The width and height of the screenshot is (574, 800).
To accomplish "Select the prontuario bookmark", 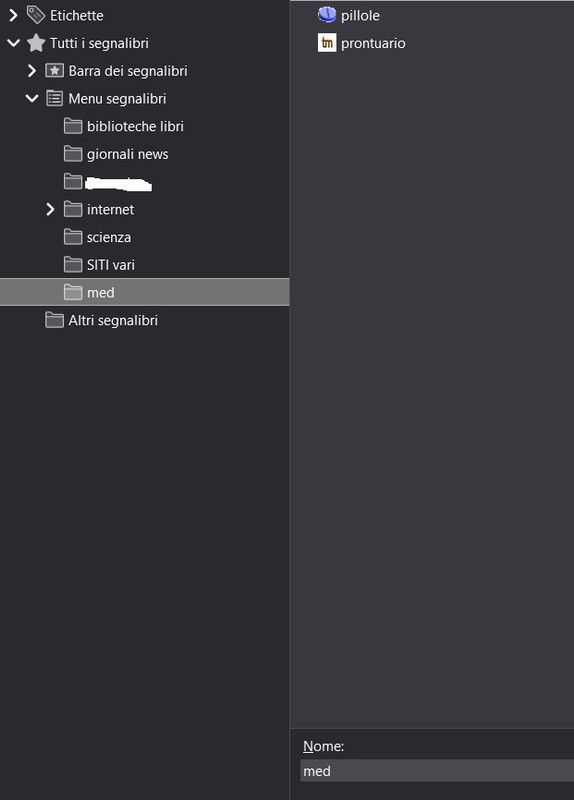I will click(373, 43).
